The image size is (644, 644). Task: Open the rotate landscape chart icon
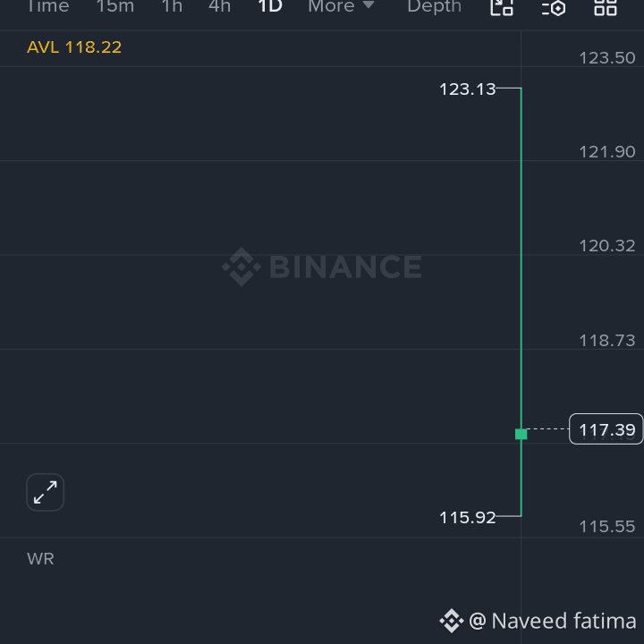(x=502, y=7)
